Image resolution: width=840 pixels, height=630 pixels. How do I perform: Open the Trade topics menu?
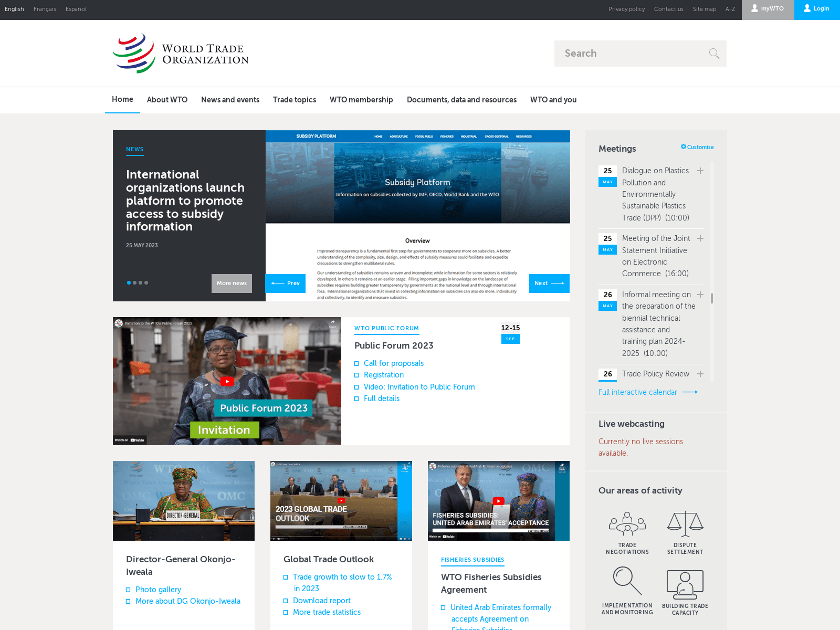(x=295, y=100)
